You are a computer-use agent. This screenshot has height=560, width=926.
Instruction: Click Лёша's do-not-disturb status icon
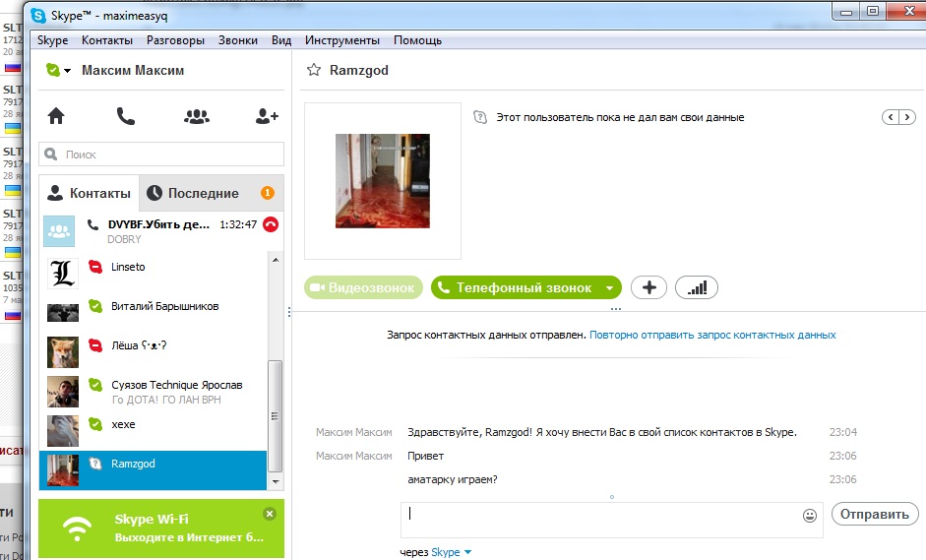click(x=95, y=345)
